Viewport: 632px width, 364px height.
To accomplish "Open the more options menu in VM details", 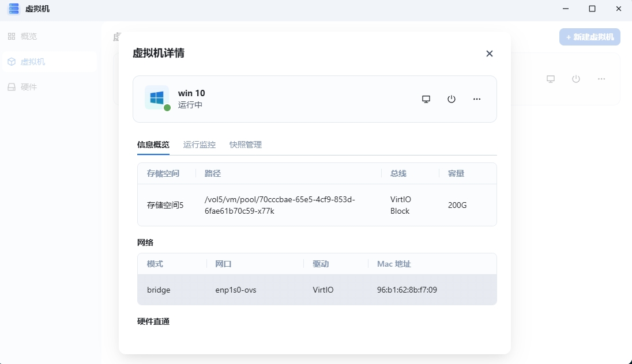I will point(477,99).
